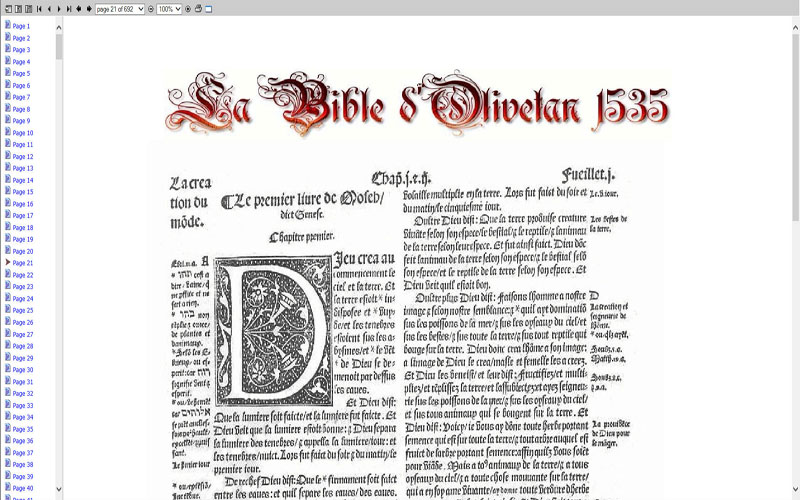The width and height of the screenshot is (800, 500).
Task: Click the zoom in circle icon
Action: [188, 9]
